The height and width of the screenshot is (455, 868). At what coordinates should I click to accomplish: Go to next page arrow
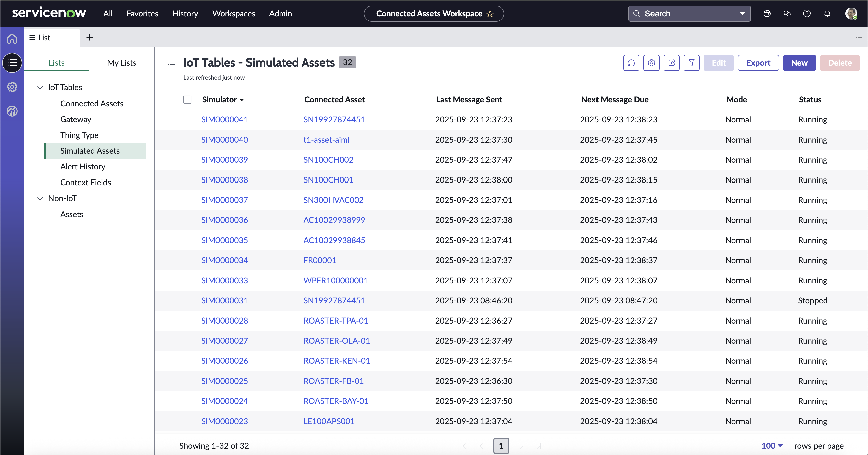(520, 446)
